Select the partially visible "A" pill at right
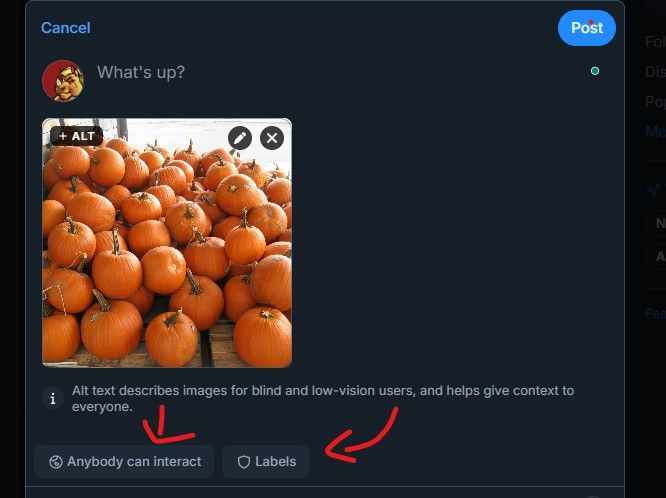Image resolution: width=666 pixels, height=498 pixels. [658, 255]
